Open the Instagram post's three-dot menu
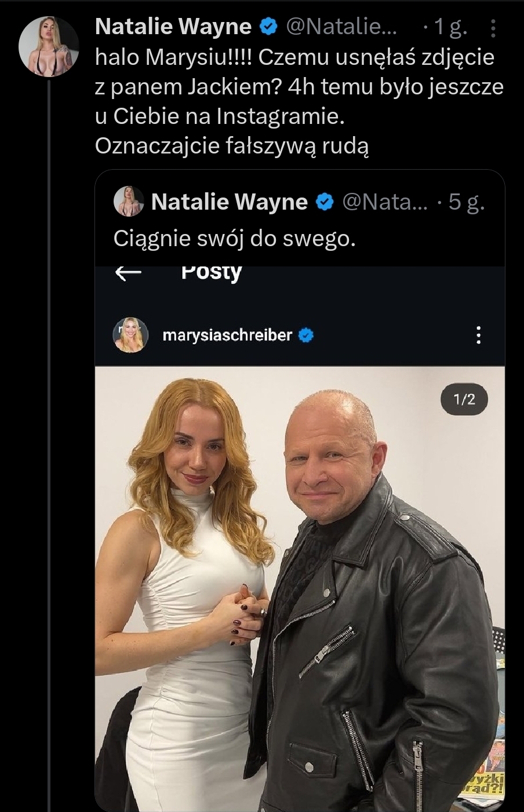The height and width of the screenshot is (812, 524). [x=478, y=335]
